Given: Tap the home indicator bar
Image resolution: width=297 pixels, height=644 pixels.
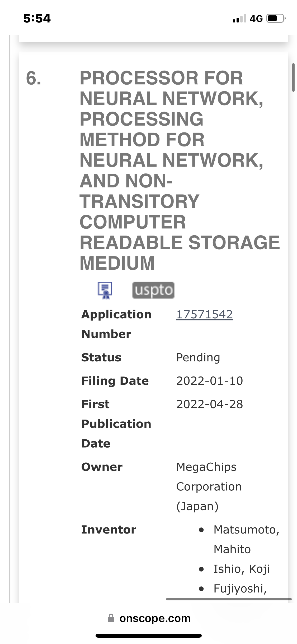Looking at the screenshot, I should (148, 636).
